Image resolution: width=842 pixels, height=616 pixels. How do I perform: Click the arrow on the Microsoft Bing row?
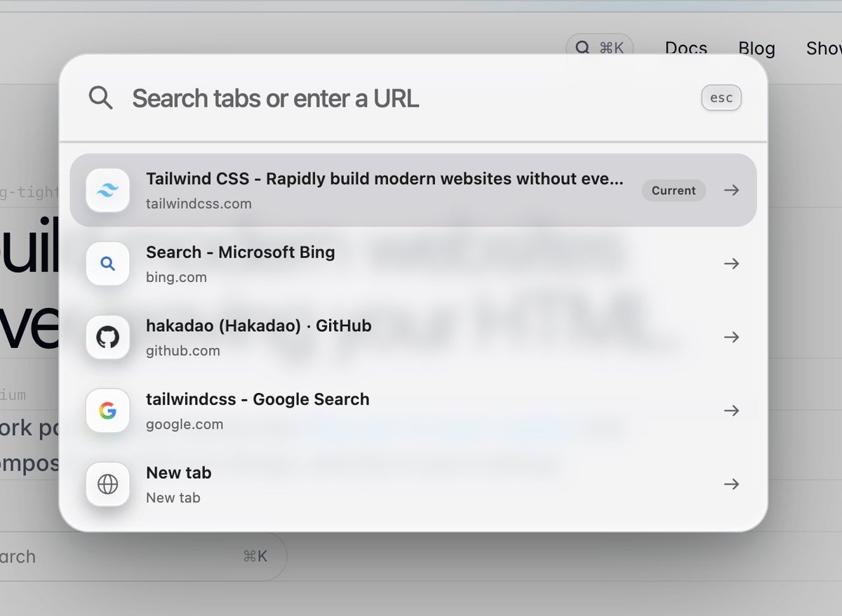coord(732,264)
